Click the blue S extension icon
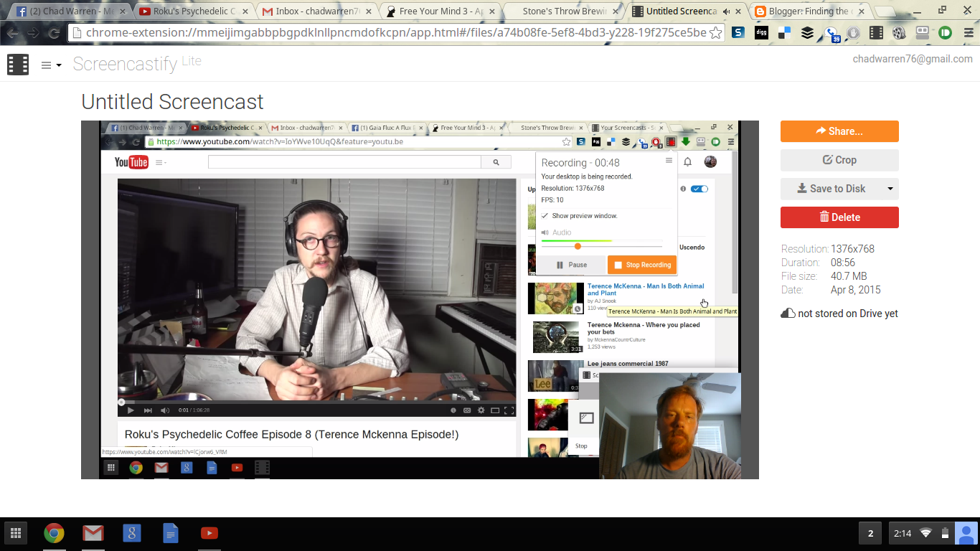 pos(738,33)
